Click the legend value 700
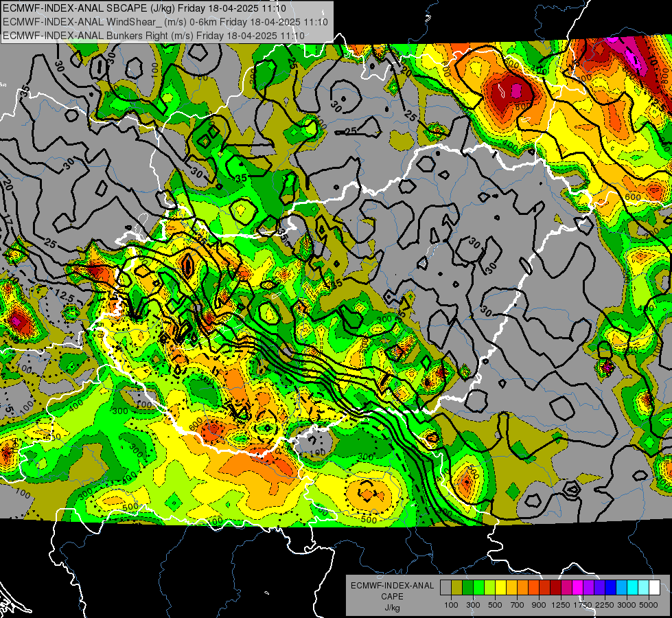The image size is (672, 618). click(518, 605)
